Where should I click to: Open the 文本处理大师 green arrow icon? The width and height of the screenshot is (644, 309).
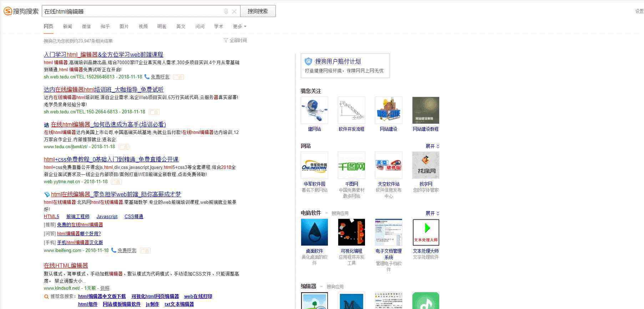pos(426,232)
